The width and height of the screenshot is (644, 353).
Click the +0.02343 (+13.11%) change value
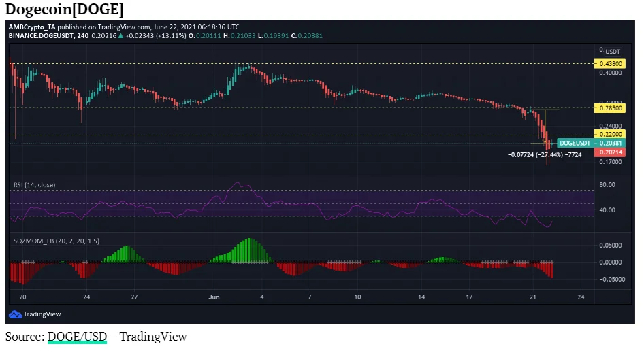coord(156,36)
